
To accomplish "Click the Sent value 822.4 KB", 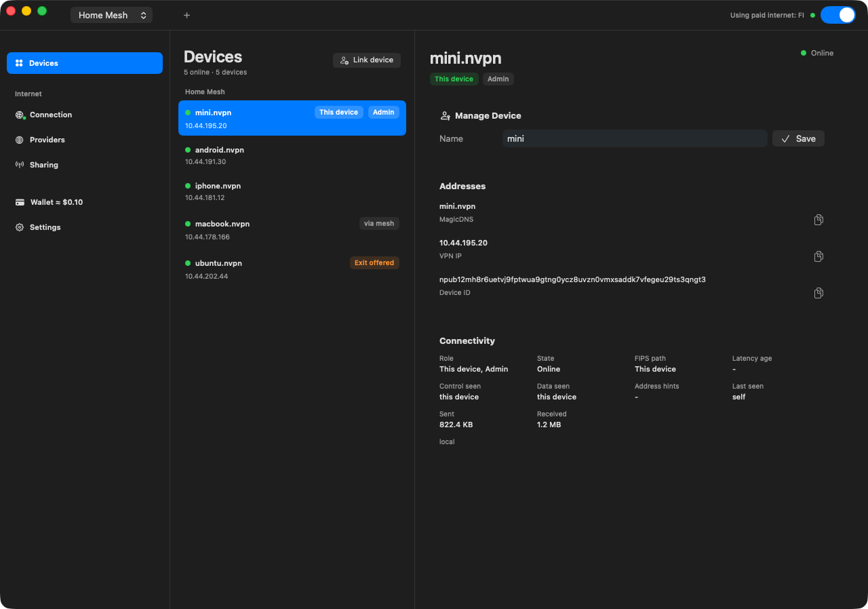I will 456,425.
